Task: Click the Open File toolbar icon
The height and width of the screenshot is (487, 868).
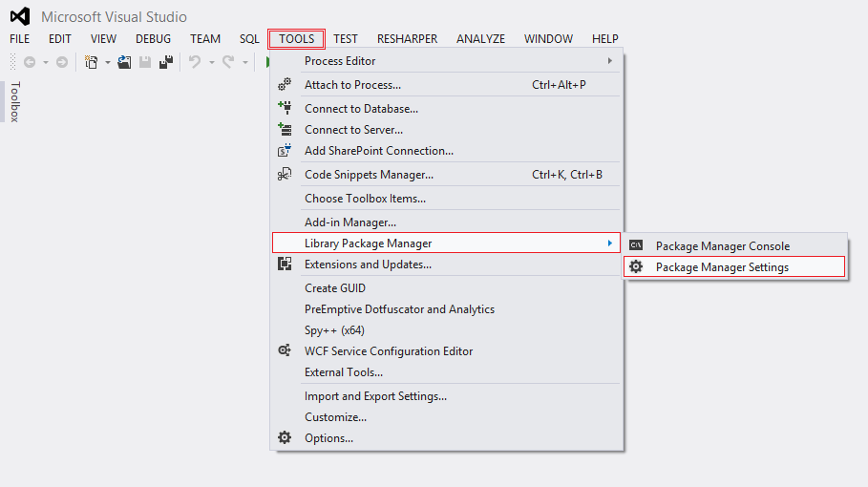Action: [x=124, y=62]
